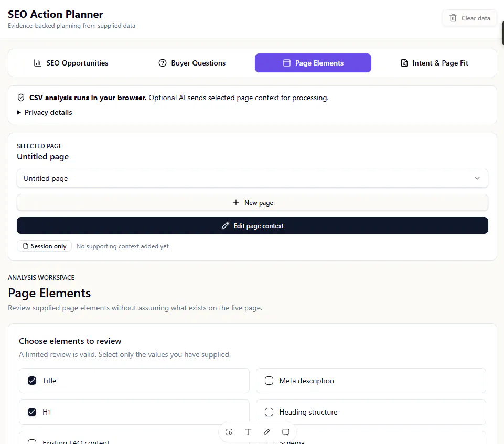The width and height of the screenshot is (504, 444).
Task: Click the shield icon beside CSV analysis notice
Action: [x=21, y=98]
